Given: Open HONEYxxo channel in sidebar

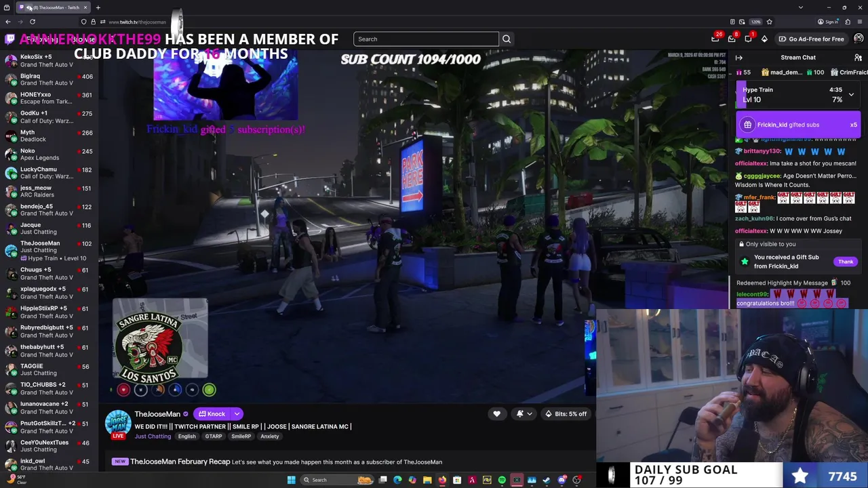Looking at the screenshot, I should [x=49, y=98].
